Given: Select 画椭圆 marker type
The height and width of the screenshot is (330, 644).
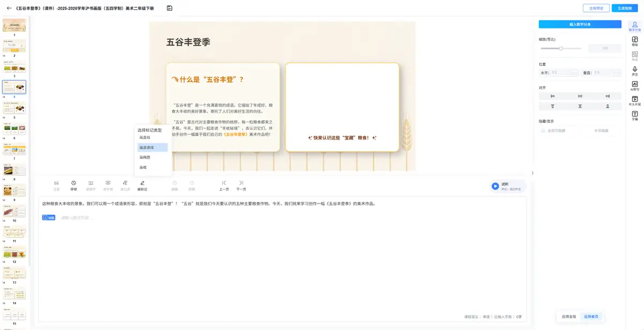Looking at the screenshot, I should [152, 157].
